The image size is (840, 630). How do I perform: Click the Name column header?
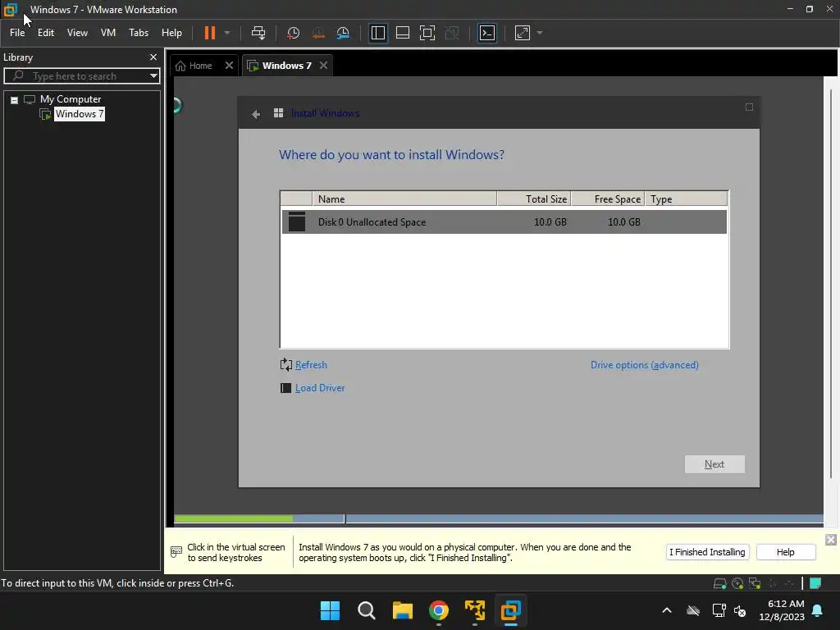(x=404, y=199)
